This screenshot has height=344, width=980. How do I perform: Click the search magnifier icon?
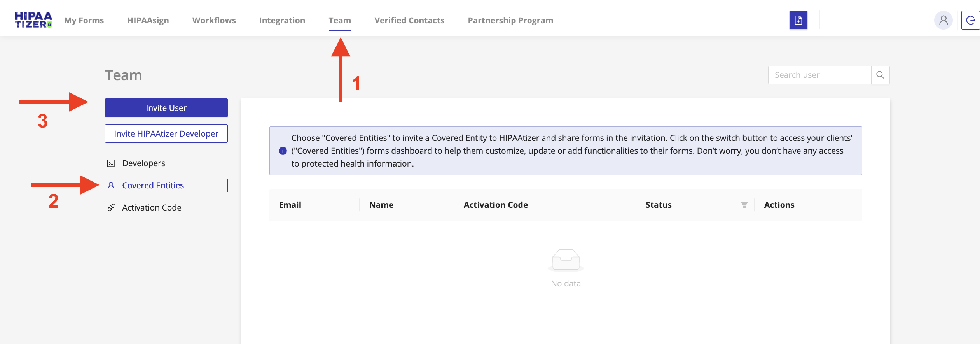[880, 75]
